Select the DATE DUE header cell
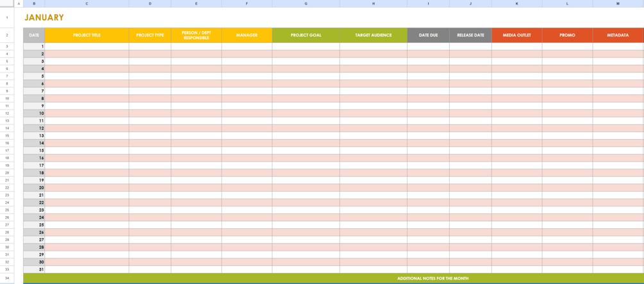The width and height of the screenshot is (644, 284). pos(429,35)
